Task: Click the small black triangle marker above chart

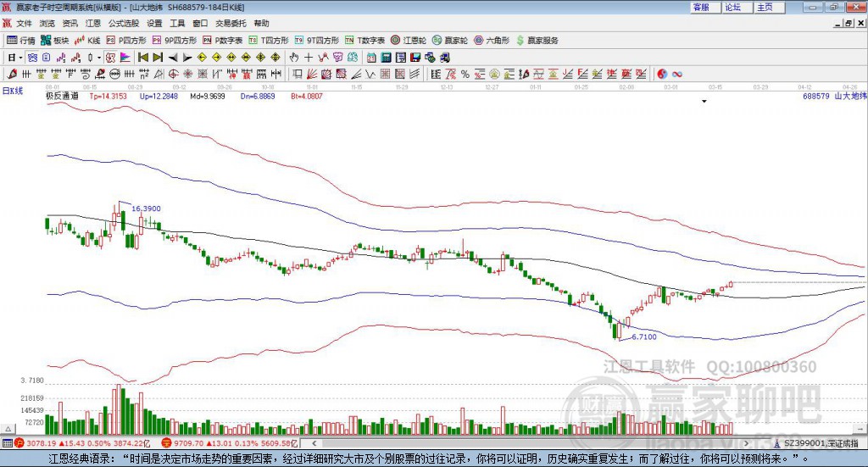Action: click(x=704, y=101)
